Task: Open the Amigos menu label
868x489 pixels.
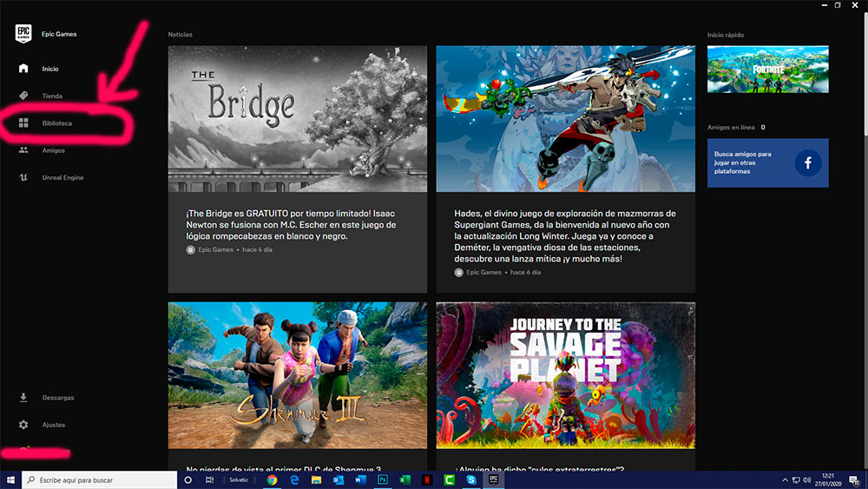Action: (53, 150)
